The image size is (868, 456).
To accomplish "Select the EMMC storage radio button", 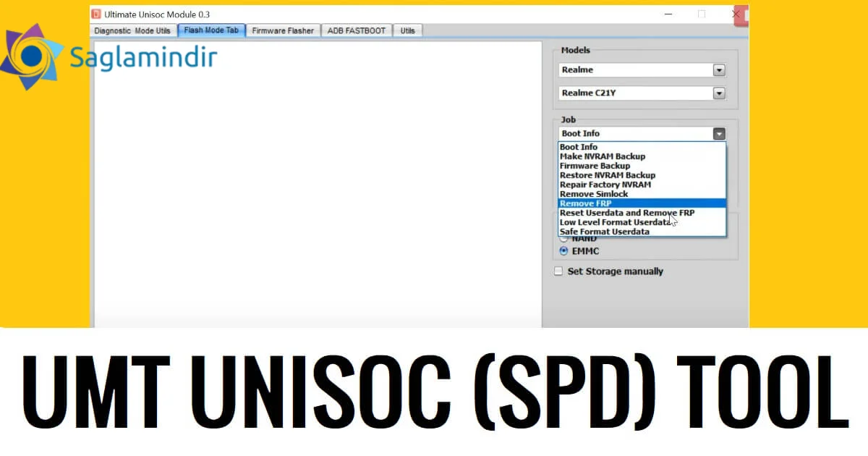I will (564, 251).
